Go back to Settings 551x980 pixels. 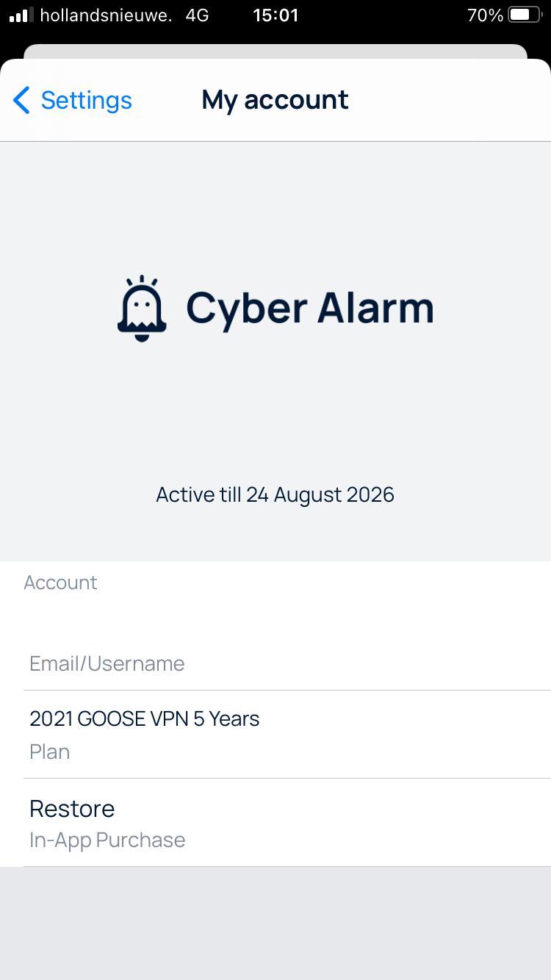click(73, 100)
